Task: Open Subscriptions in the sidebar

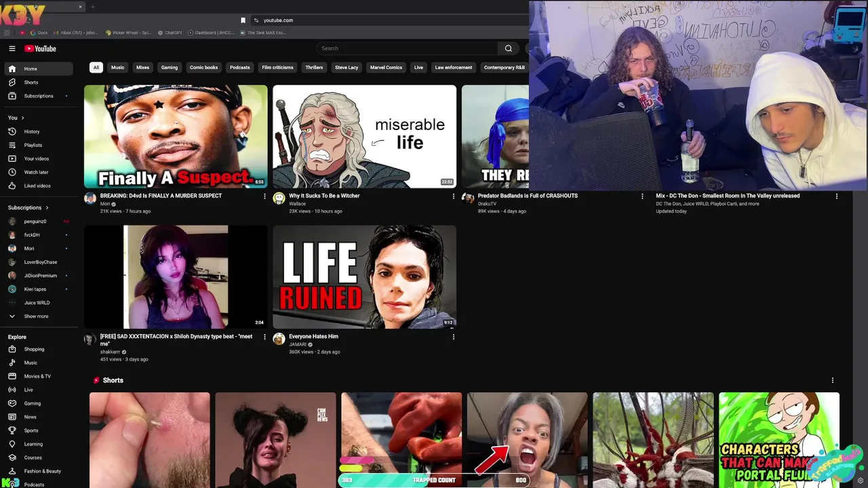Action: (x=39, y=96)
